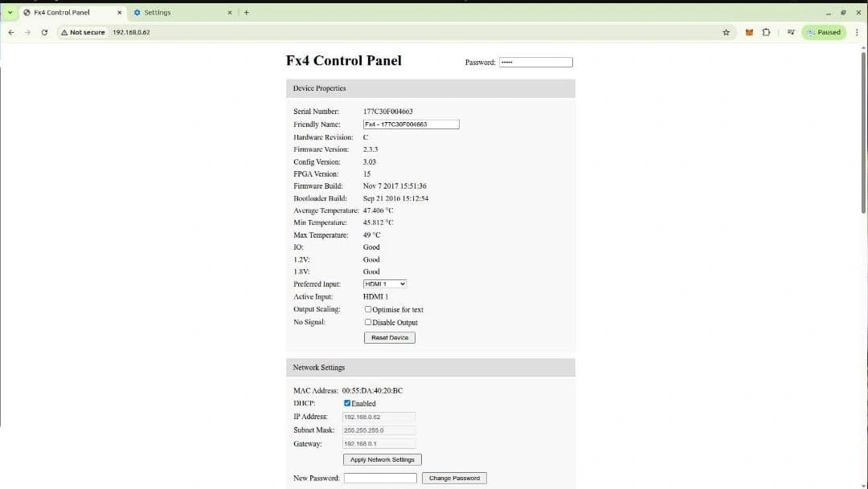Click the Fx4 Control Panel page heading

[x=344, y=61]
